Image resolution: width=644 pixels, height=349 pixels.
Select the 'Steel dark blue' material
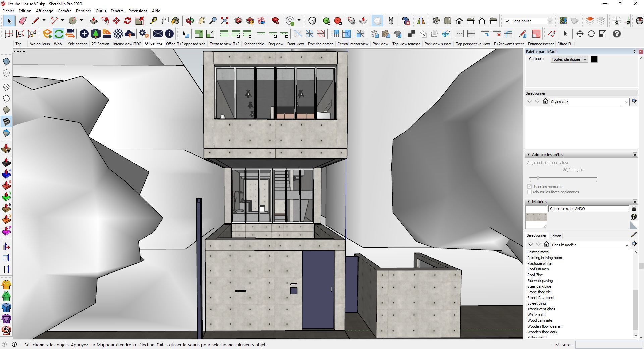539,286
